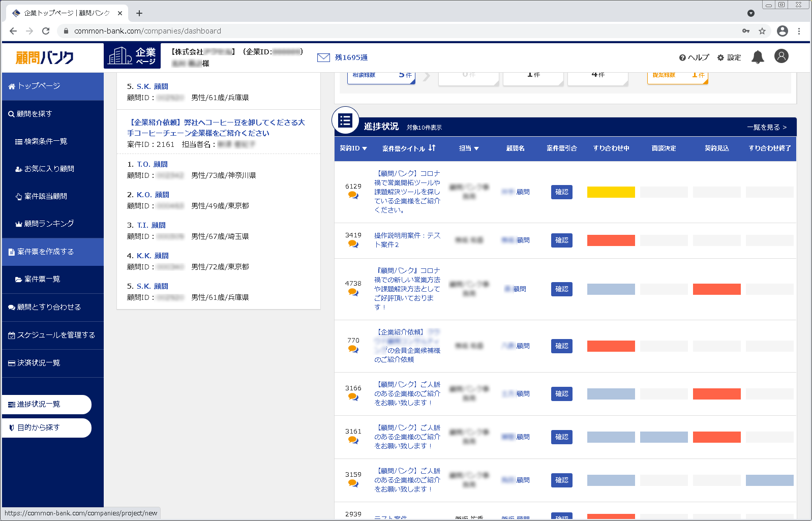Select 顧問ランキング from sidebar menu
Image resolution: width=812 pixels, height=521 pixels.
(49, 224)
